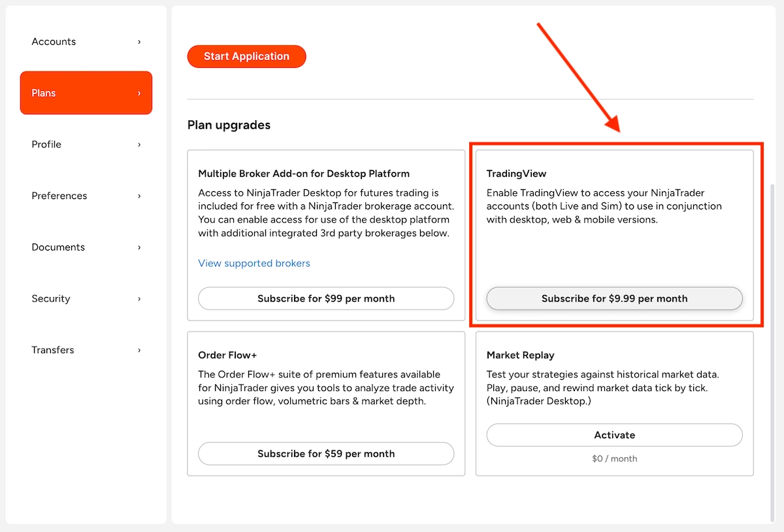Viewport: 784px width, 532px height.
Task: Subscribe to Multiple Broker Add-on for $99
Action: pyautogui.click(x=326, y=298)
